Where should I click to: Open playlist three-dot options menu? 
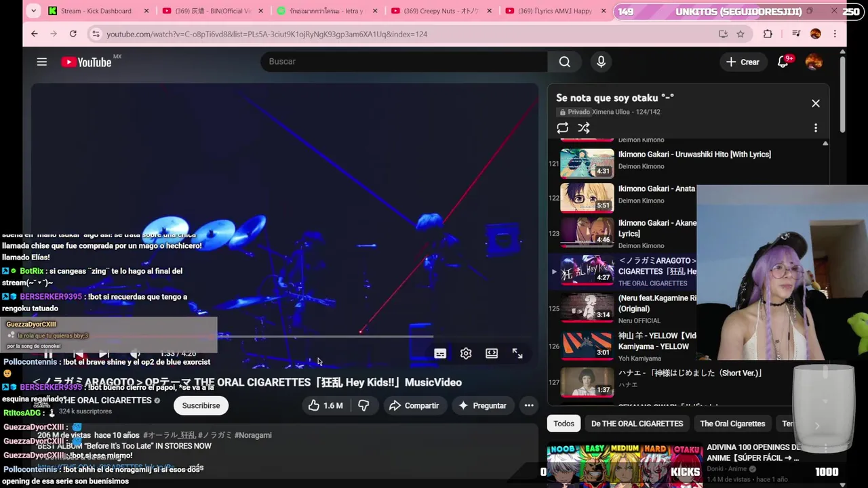coord(816,128)
